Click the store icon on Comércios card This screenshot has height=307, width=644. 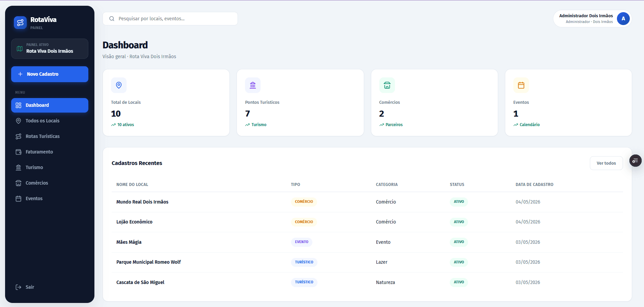(387, 85)
